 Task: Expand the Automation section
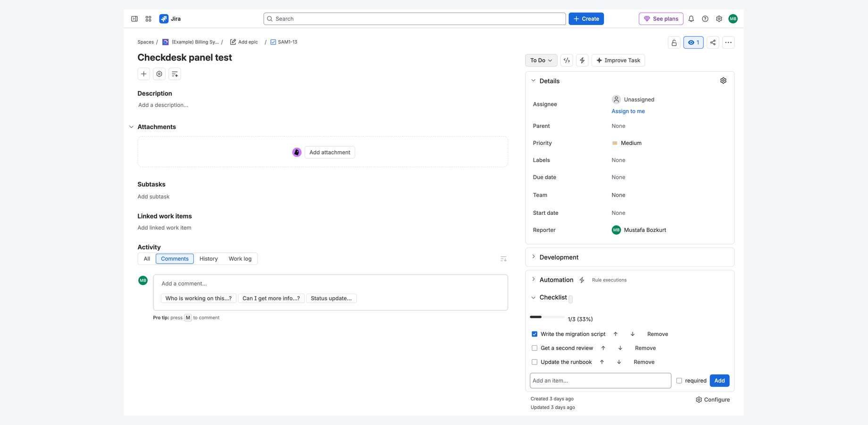(534, 280)
